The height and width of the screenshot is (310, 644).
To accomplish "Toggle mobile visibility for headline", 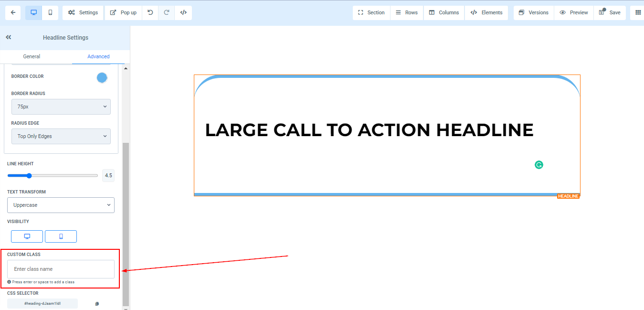I will [61, 236].
